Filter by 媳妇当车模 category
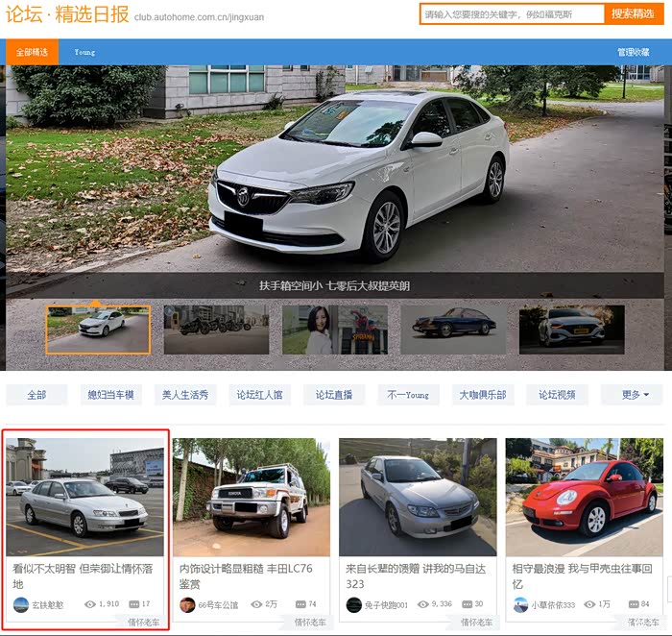The image size is (672, 636). (x=110, y=395)
